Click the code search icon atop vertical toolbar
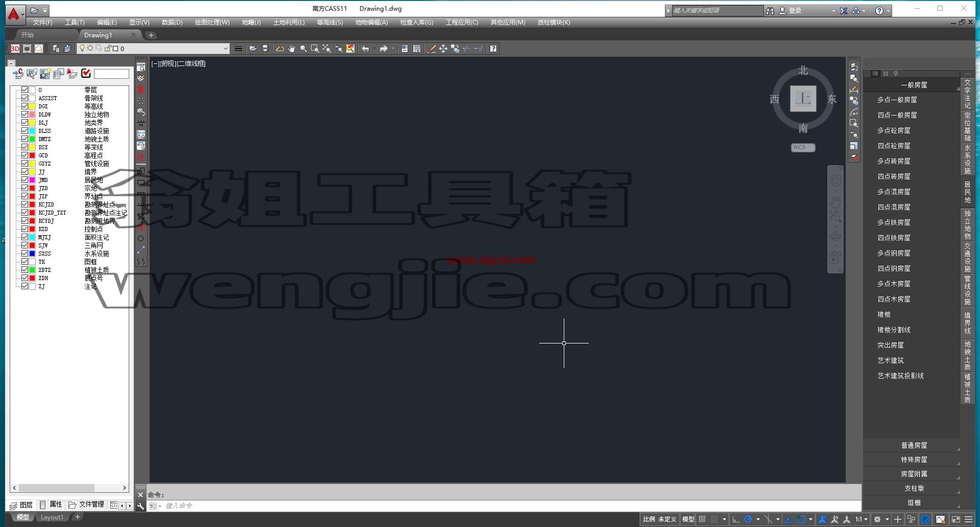The width and height of the screenshot is (980, 527). 141,67
